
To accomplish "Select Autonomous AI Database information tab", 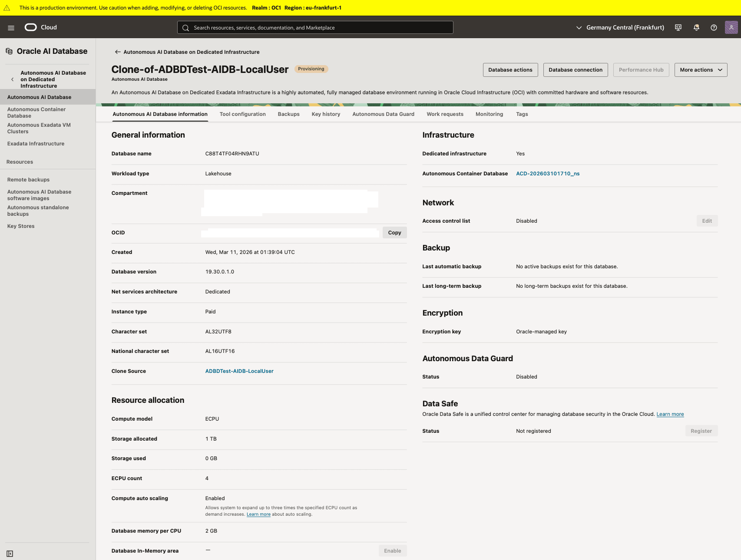I will coord(160,114).
